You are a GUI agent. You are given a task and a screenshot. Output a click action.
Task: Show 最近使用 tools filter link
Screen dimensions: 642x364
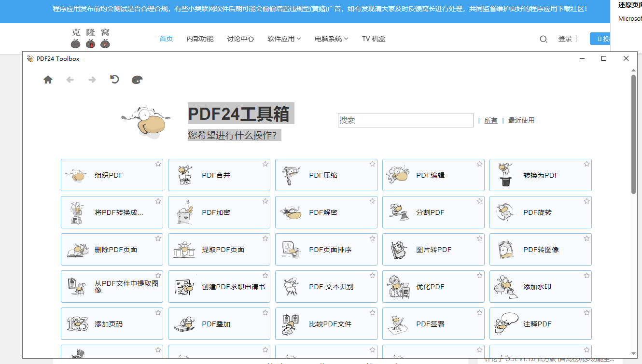pos(521,120)
